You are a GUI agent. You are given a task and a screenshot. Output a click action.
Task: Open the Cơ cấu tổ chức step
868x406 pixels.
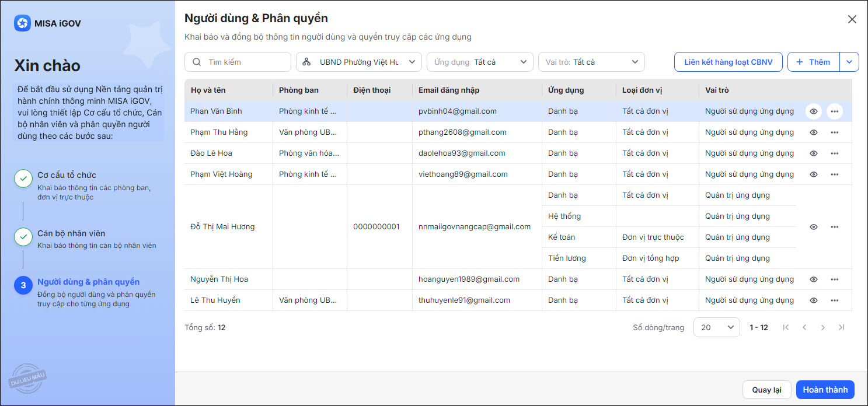click(67, 175)
